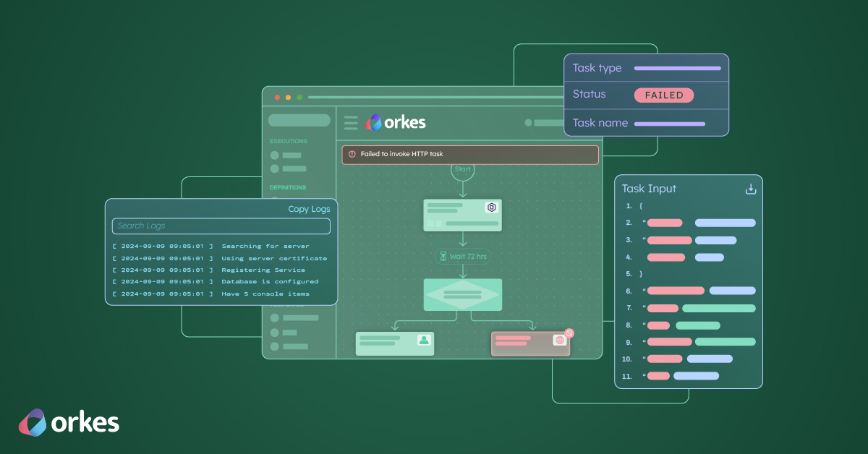Image resolution: width=868 pixels, height=454 pixels.
Task: Click the purple progress bar beside Task type
Action: [677, 68]
